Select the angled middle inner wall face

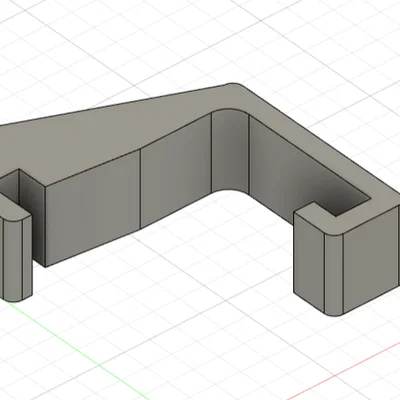[x=176, y=170]
